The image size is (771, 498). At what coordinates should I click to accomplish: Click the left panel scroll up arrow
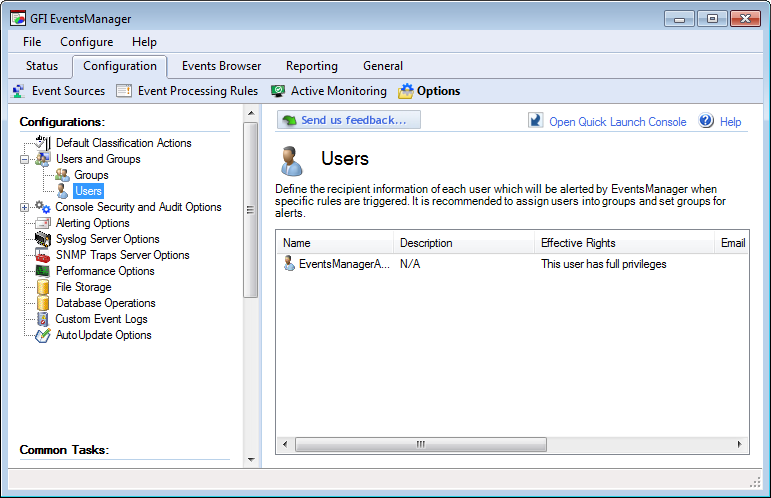(251, 113)
